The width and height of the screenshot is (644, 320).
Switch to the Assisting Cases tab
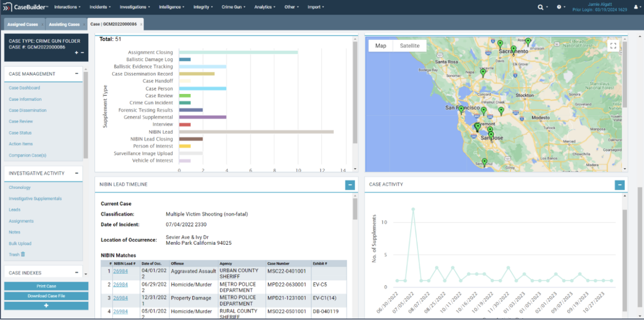[x=64, y=24]
